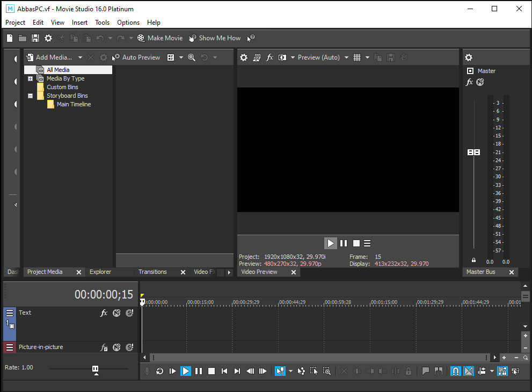Click the timeline Play button
The width and height of the screenshot is (532, 392).
[x=186, y=371]
